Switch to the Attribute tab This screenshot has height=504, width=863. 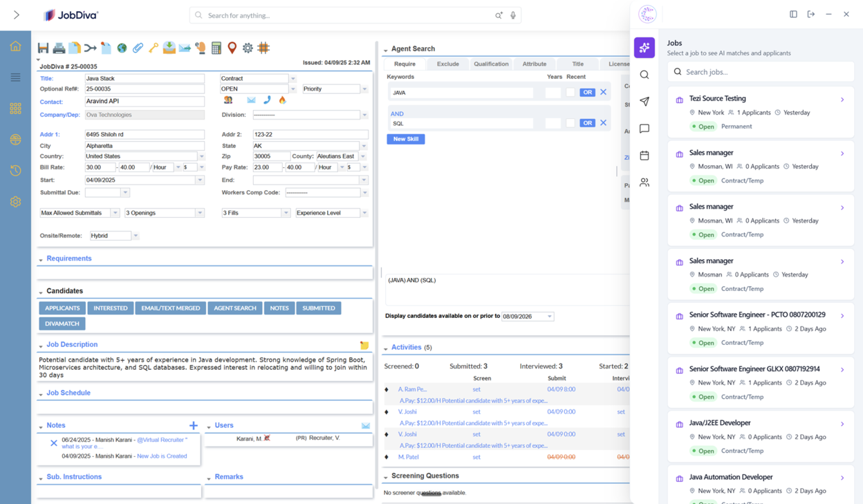[x=534, y=64]
